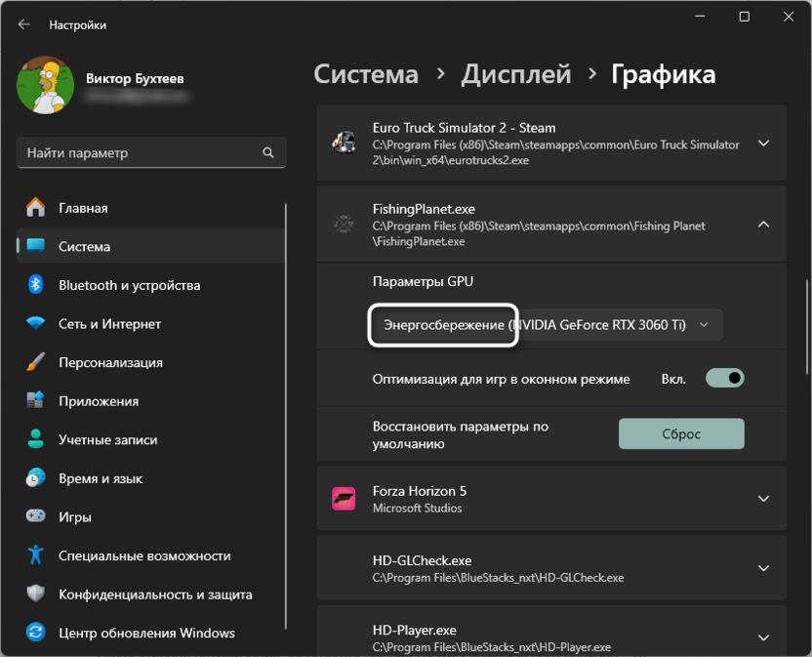The width and height of the screenshot is (812, 657).
Task: Collapse the FishingPlanet.exe entry
Action: point(765,224)
